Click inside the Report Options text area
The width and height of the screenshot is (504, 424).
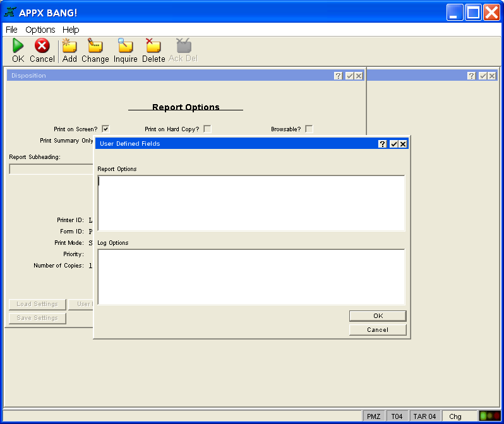(x=251, y=203)
